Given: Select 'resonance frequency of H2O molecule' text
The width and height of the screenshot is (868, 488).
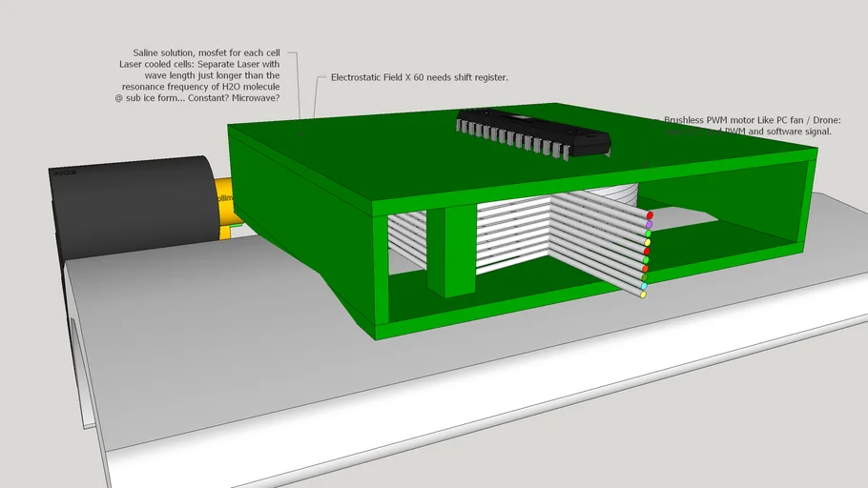Looking at the screenshot, I should tap(200, 87).
